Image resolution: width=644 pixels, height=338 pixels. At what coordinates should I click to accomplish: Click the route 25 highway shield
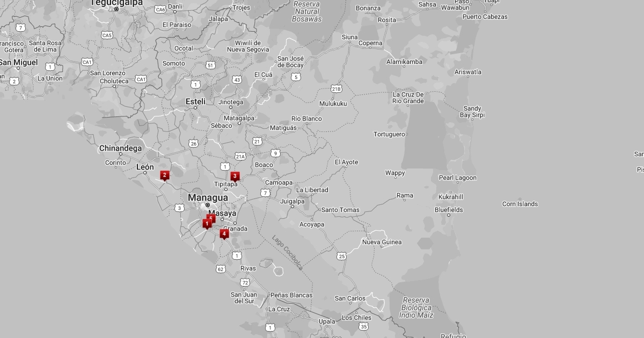pyautogui.click(x=342, y=256)
